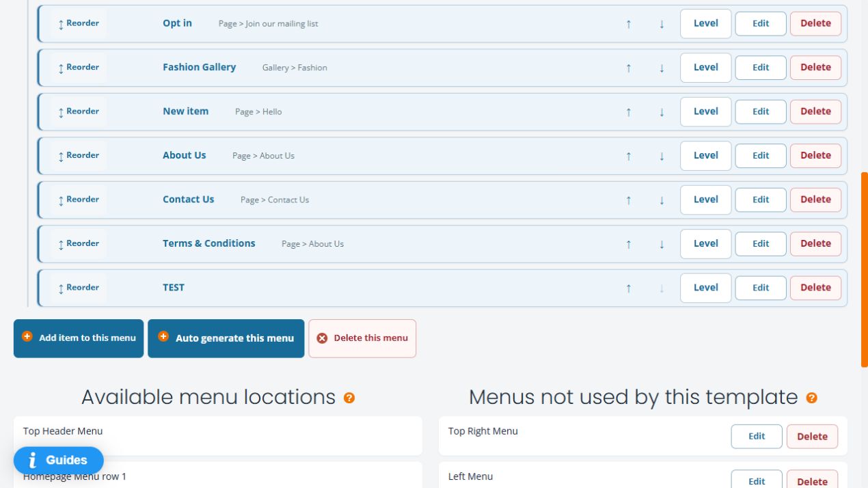Edit the TEST menu item

tap(761, 288)
